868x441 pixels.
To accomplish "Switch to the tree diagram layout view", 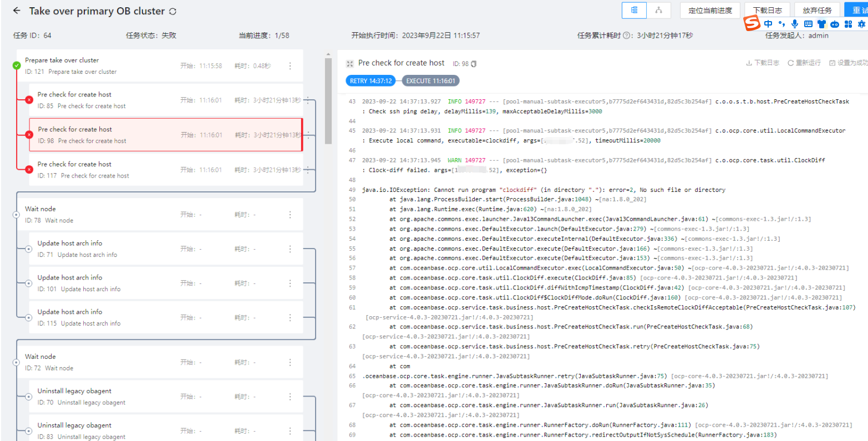I will [659, 10].
